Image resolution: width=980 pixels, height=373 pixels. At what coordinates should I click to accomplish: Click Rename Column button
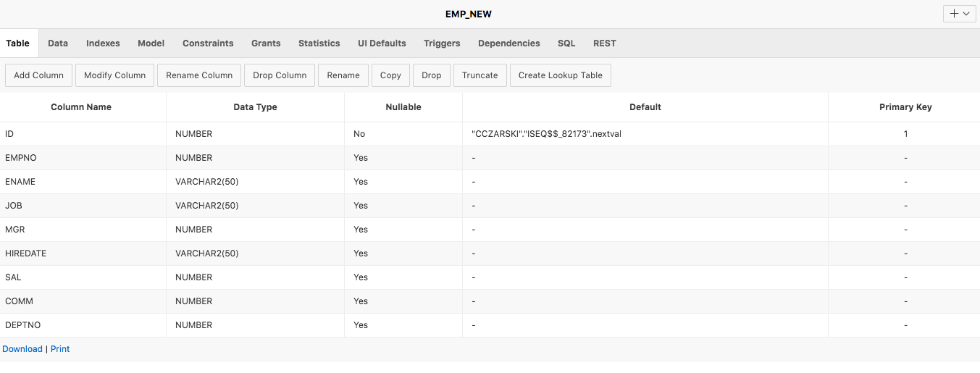[199, 75]
